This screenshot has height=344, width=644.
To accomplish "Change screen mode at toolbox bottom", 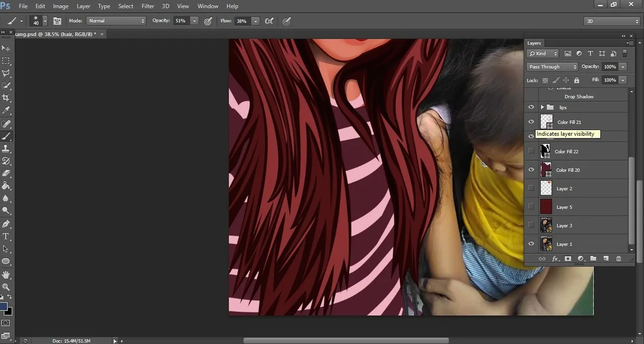I will [6, 335].
